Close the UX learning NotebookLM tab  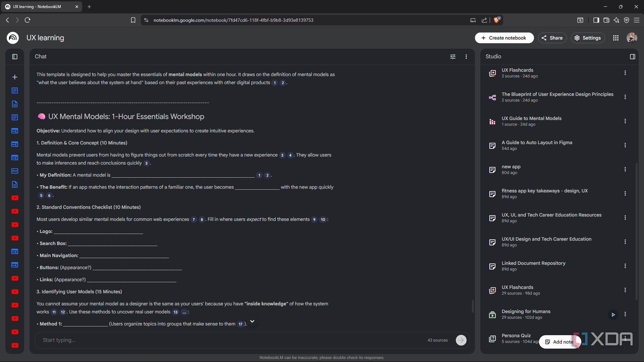pos(76,7)
